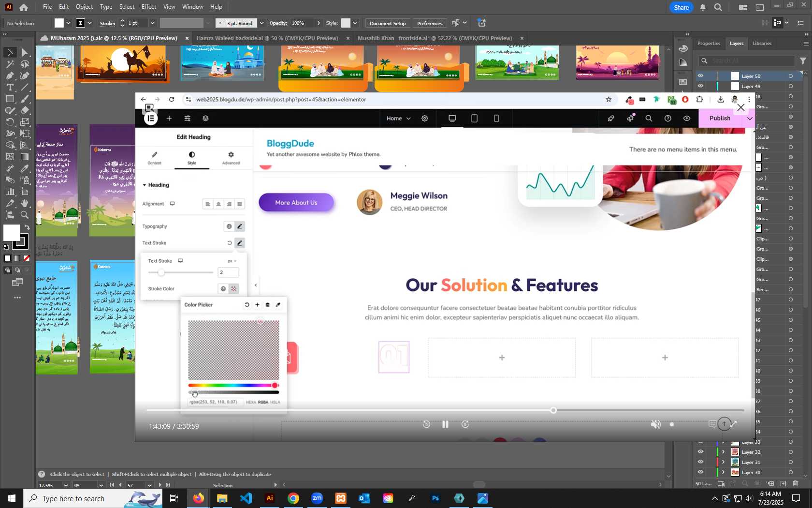The width and height of the screenshot is (812, 508).
Task: Click the Share button
Action: click(x=681, y=7)
